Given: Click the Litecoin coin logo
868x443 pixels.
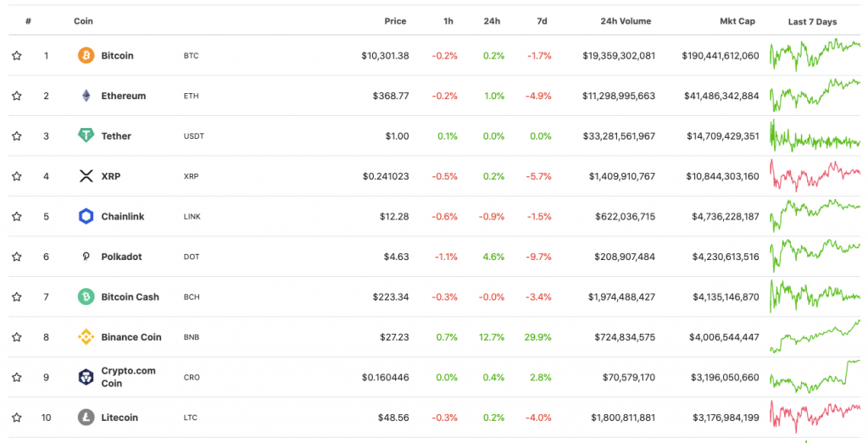Looking at the screenshot, I should click(86, 418).
